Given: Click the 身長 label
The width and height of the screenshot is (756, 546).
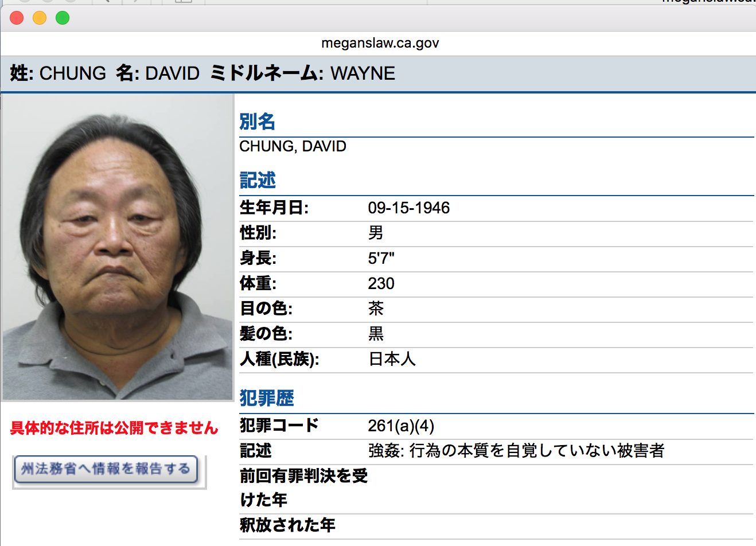Looking at the screenshot, I should [258, 258].
